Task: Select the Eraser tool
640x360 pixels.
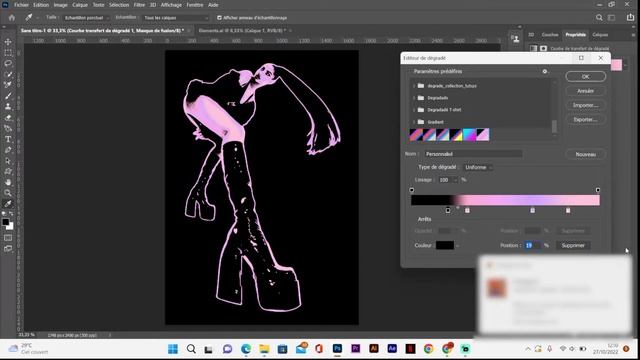Action: coord(8,118)
